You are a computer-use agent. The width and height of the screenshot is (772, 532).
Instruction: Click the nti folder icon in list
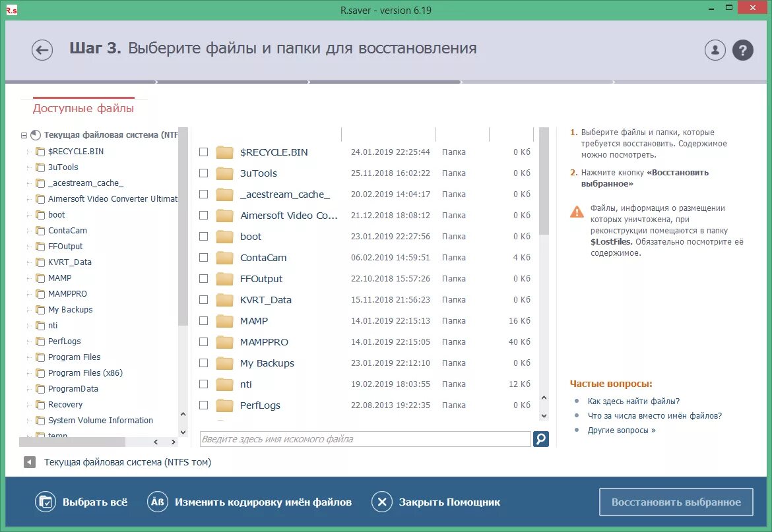224,384
